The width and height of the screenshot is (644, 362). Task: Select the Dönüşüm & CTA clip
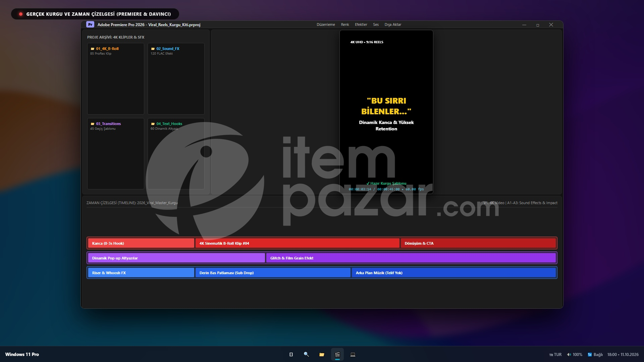pos(478,243)
